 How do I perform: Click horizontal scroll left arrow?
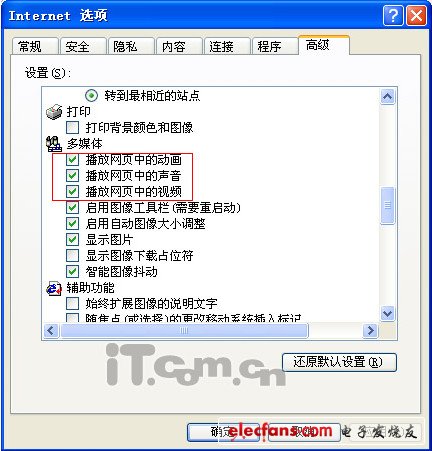[51, 331]
